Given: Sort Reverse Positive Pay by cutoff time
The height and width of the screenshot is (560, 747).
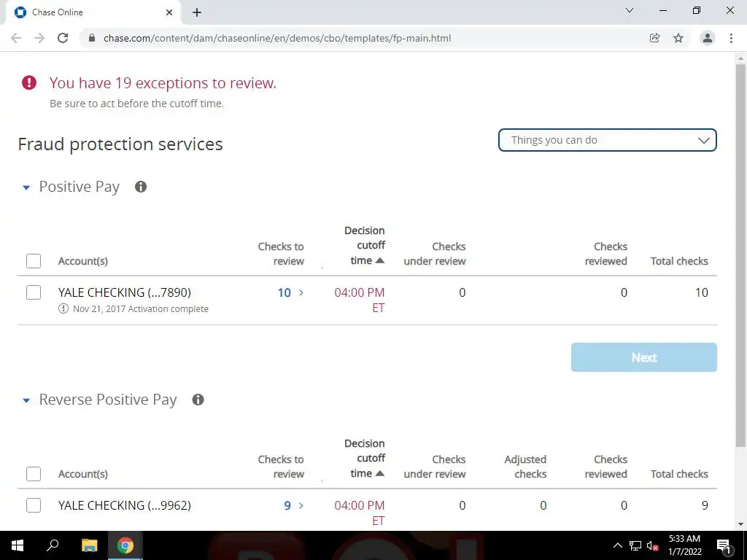Looking at the screenshot, I should tap(365, 458).
